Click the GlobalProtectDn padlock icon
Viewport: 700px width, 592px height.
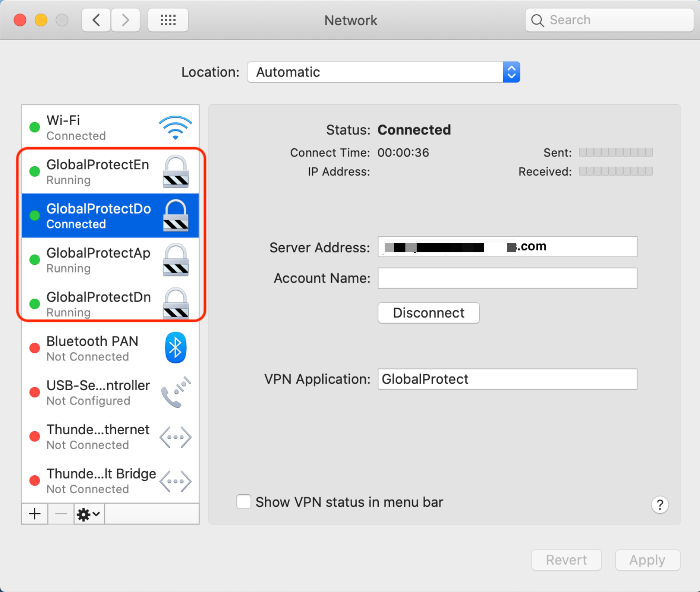176,303
